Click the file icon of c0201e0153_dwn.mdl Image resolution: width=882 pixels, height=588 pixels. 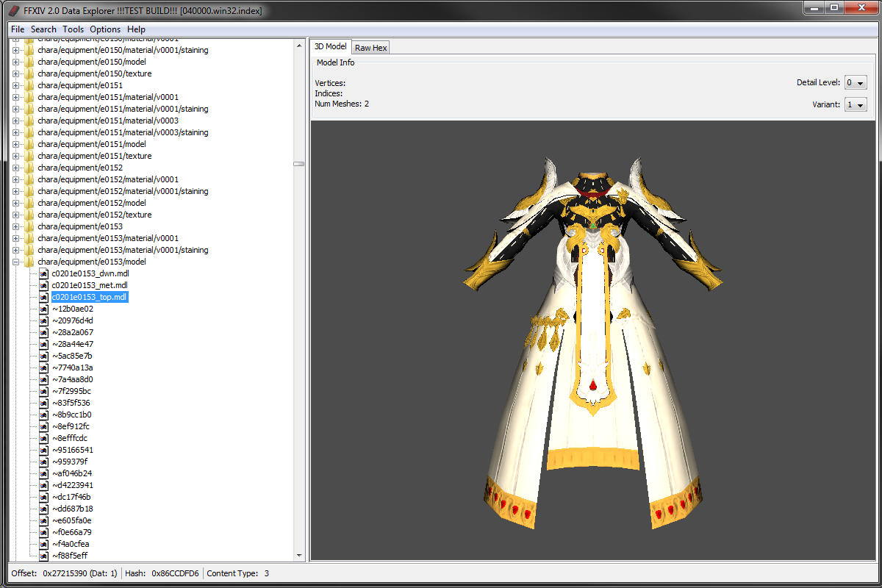coord(43,273)
